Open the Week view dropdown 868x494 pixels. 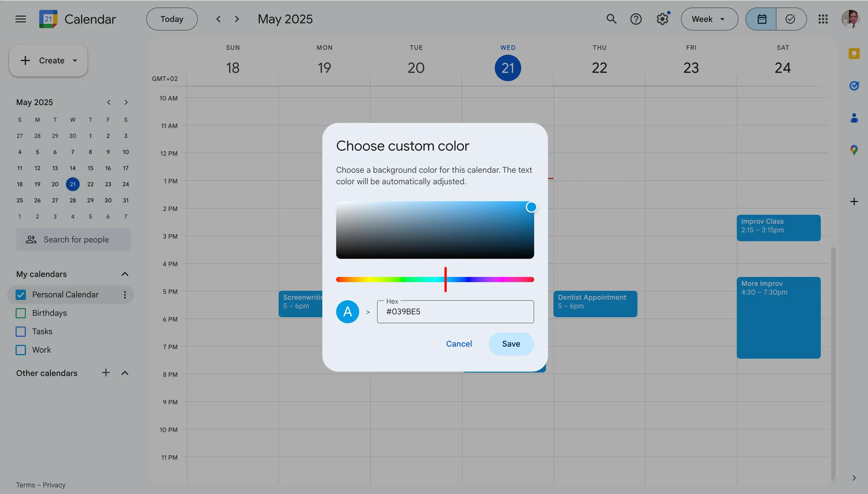point(709,19)
